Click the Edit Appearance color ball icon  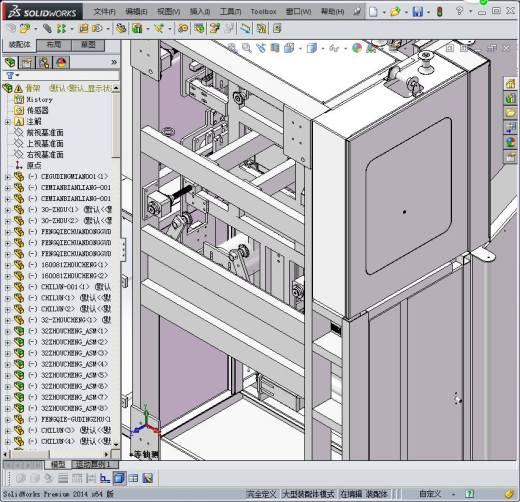coord(357,48)
